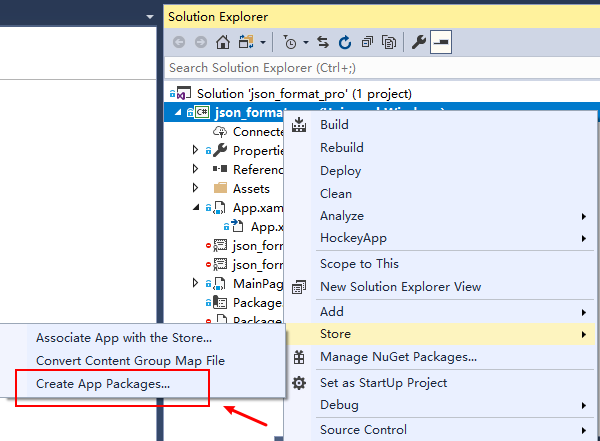600x441 pixels.
Task: Choose New Solution Explorer View
Action: click(440, 287)
